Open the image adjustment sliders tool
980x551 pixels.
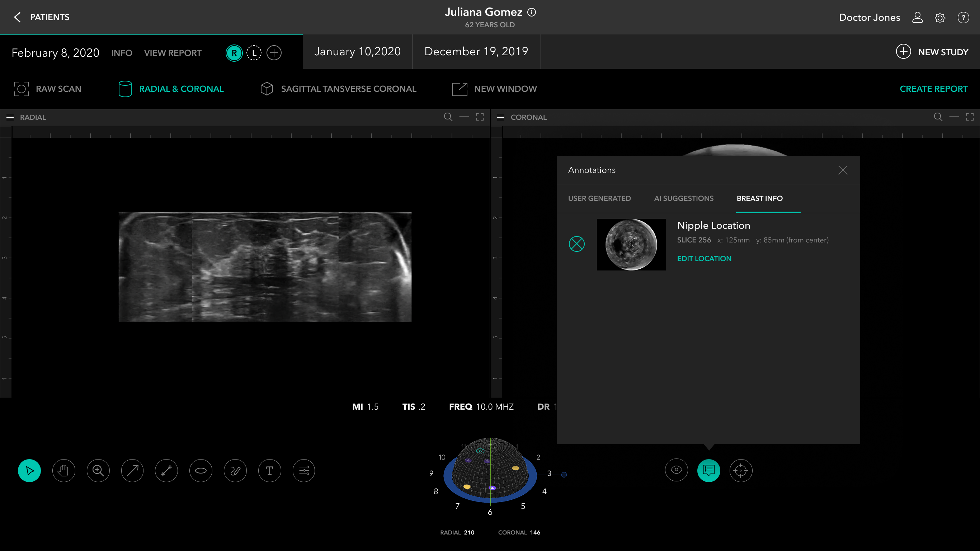[303, 471]
